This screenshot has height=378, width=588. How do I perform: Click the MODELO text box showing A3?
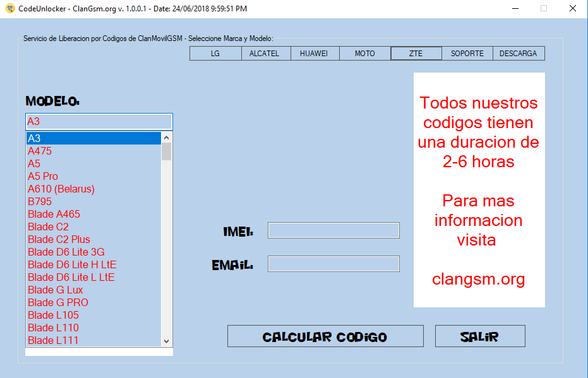pos(99,121)
